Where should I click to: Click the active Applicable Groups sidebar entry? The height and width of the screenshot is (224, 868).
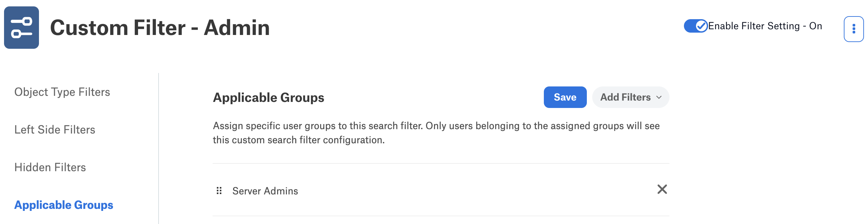[x=64, y=205]
